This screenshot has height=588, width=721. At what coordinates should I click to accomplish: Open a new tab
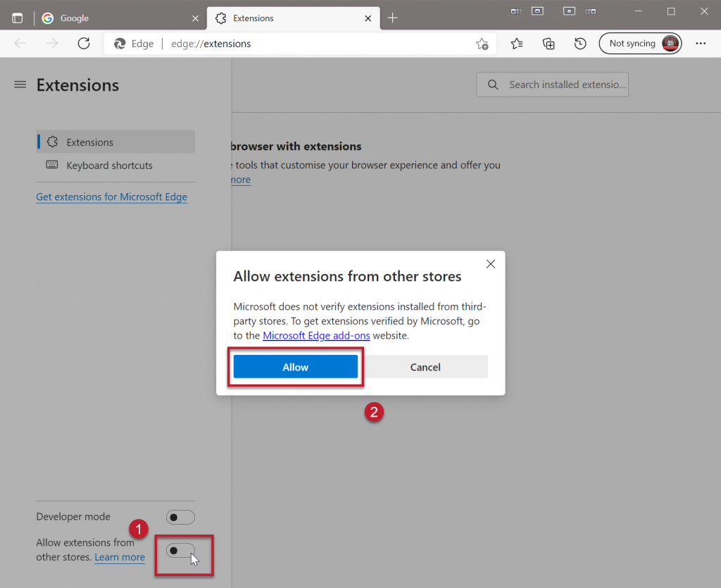(392, 18)
